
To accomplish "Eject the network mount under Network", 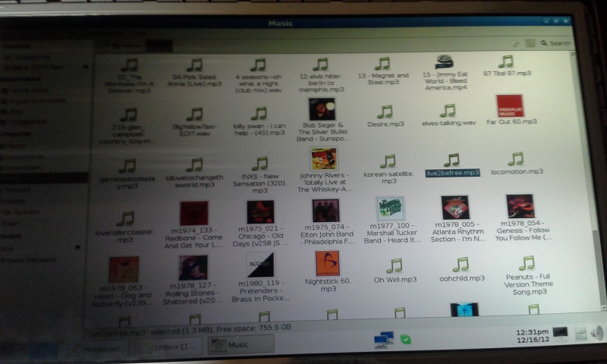I will click(x=77, y=247).
